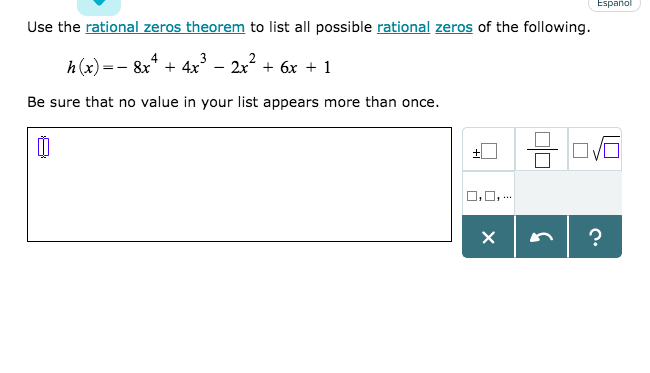Click 'of the following' instruction text

[x=534, y=27]
